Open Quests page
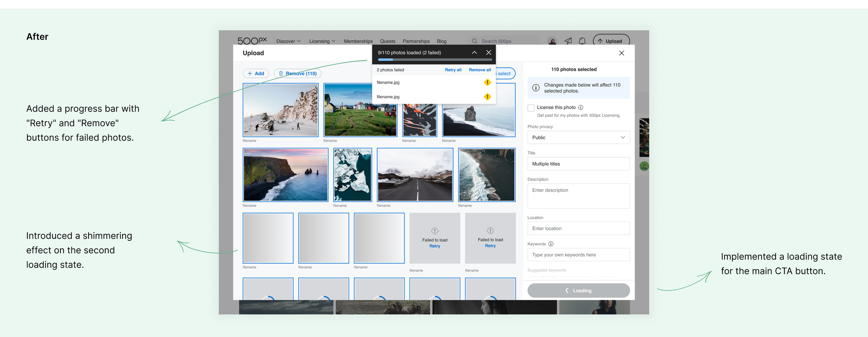Screen dimensions: 868x337 (387, 41)
